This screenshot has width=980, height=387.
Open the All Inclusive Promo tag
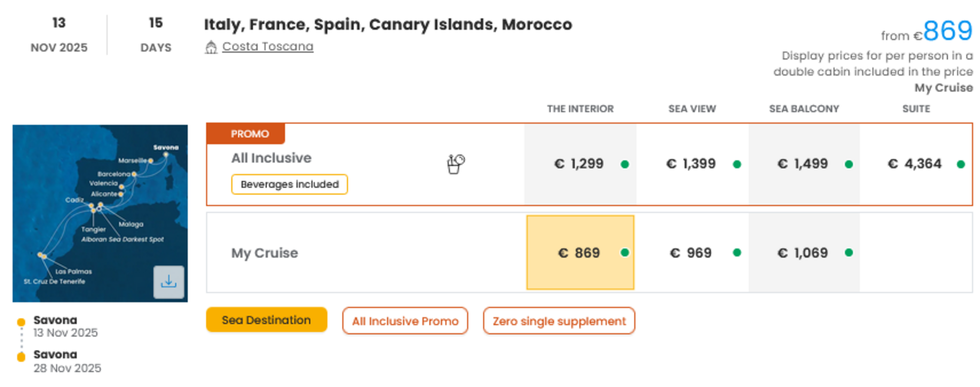tap(405, 321)
